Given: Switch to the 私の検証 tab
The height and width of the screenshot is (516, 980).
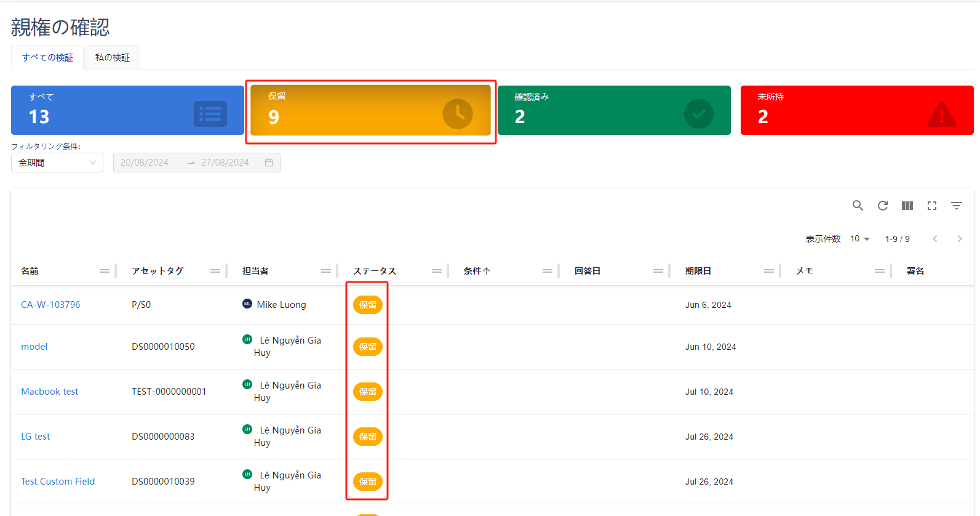Looking at the screenshot, I should pos(113,57).
